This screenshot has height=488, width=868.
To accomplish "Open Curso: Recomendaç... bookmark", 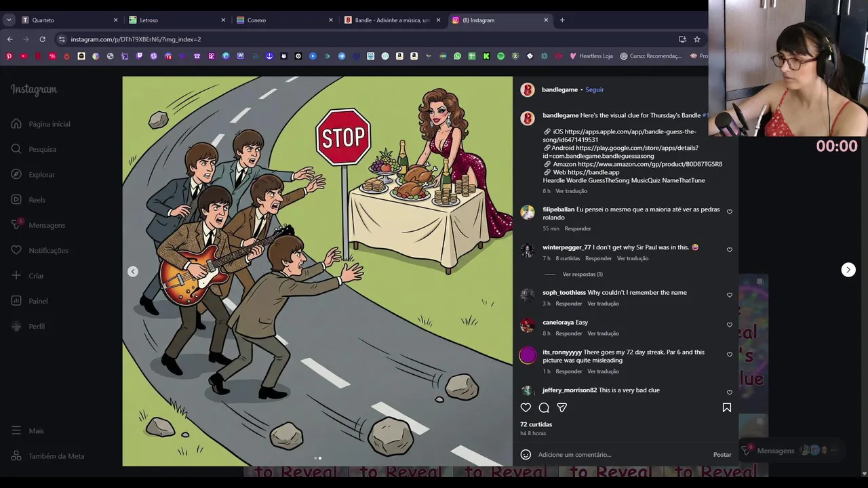I will 651,56.
